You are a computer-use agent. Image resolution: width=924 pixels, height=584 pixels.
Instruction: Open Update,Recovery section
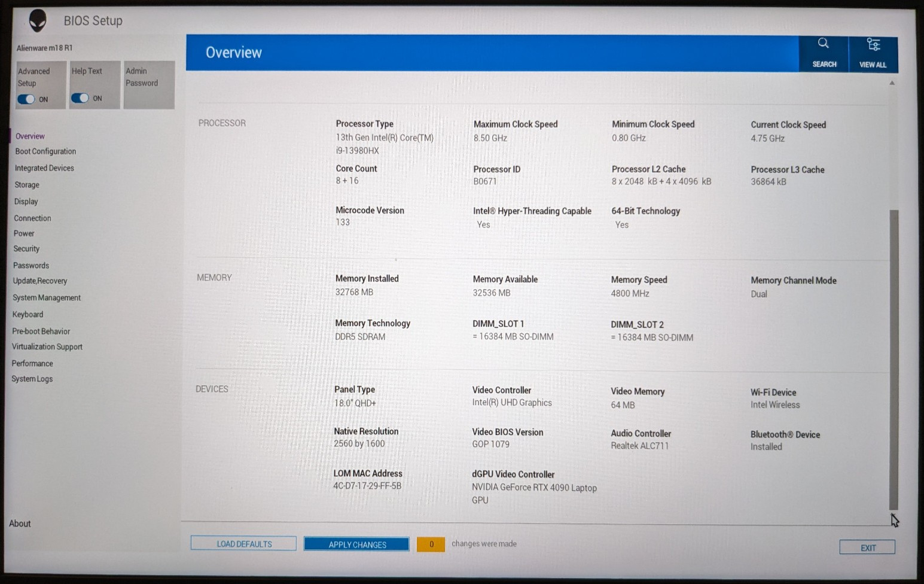(x=40, y=281)
